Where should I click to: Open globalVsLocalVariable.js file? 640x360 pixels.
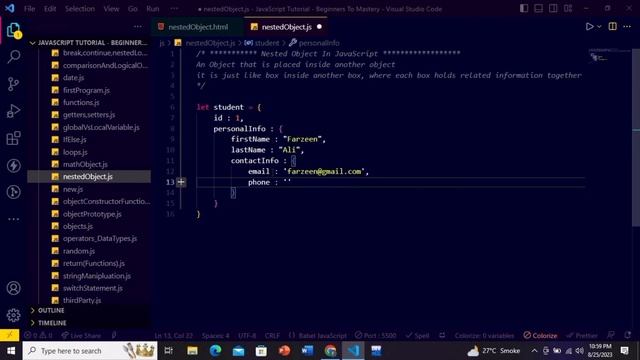point(101,127)
